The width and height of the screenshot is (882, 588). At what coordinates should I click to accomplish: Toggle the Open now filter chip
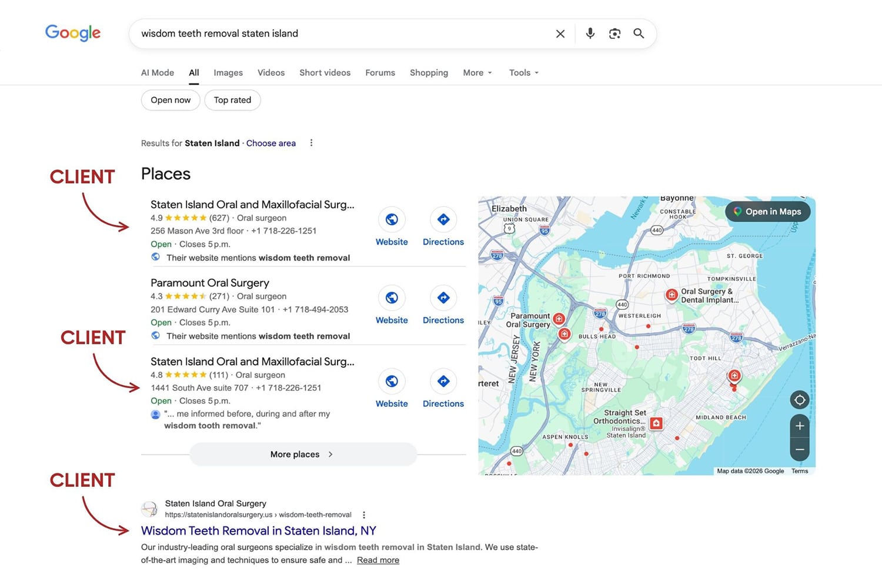(x=171, y=100)
